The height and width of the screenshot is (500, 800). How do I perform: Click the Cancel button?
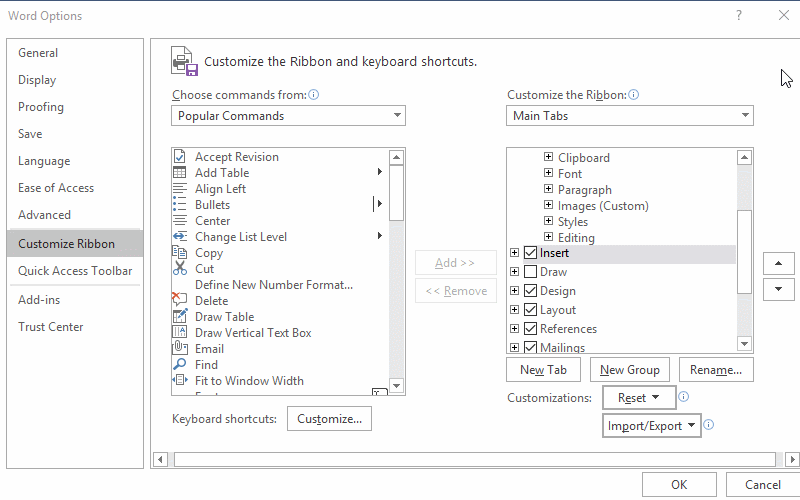point(763,485)
